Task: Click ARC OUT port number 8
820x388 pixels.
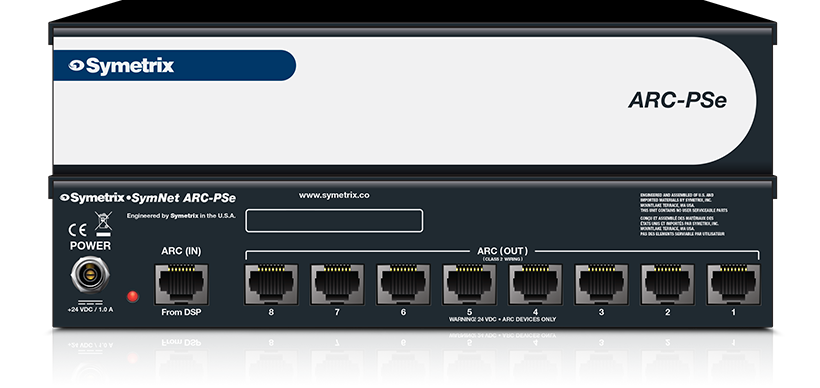Action: click(271, 284)
